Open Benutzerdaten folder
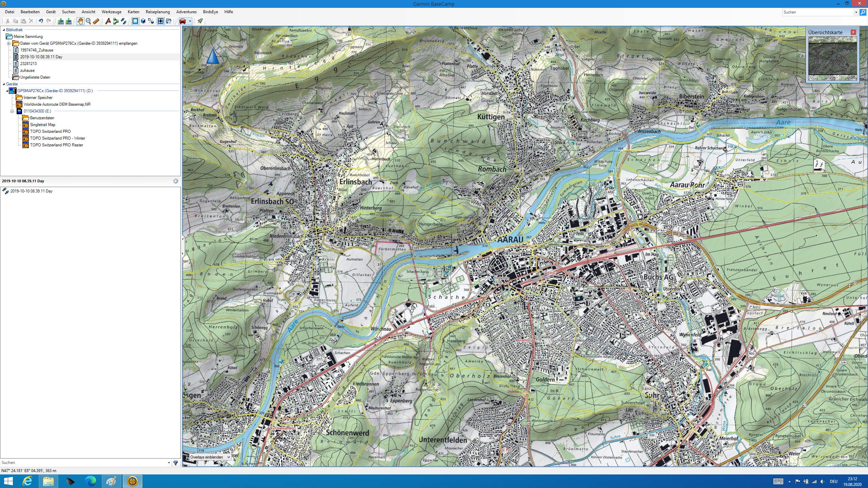868x488 pixels. (42, 118)
